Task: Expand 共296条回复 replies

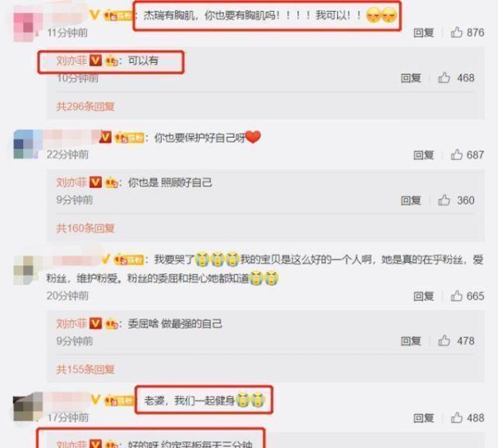Action: pos(85,106)
